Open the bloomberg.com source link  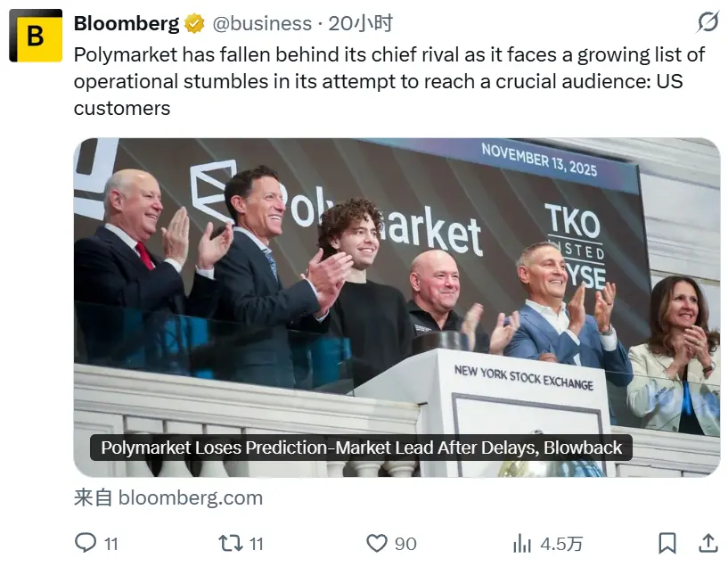coord(191,497)
